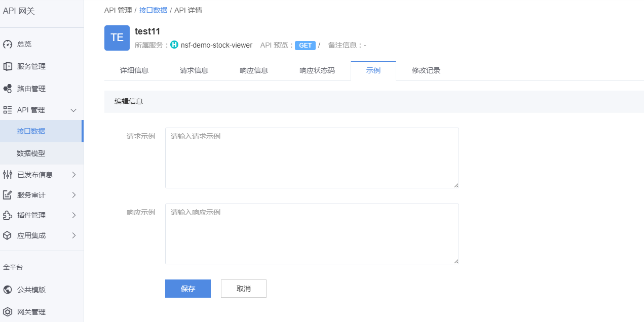Open the 修改记录 tab
The image size is (644, 322).
coord(426,71)
